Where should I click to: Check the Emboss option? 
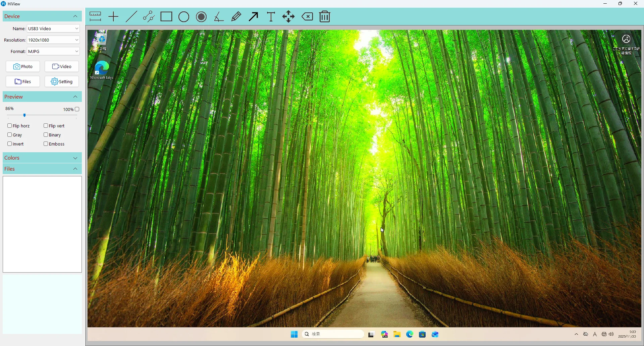click(x=46, y=144)
